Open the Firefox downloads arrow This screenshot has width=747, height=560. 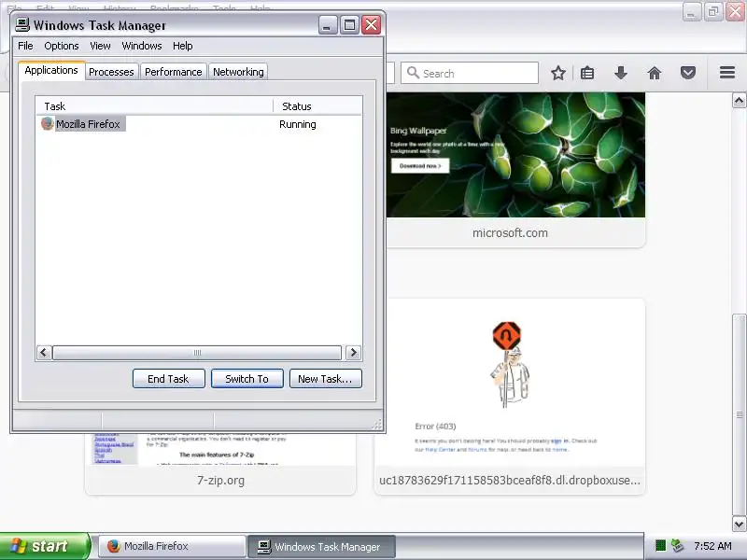coord(620,73)
